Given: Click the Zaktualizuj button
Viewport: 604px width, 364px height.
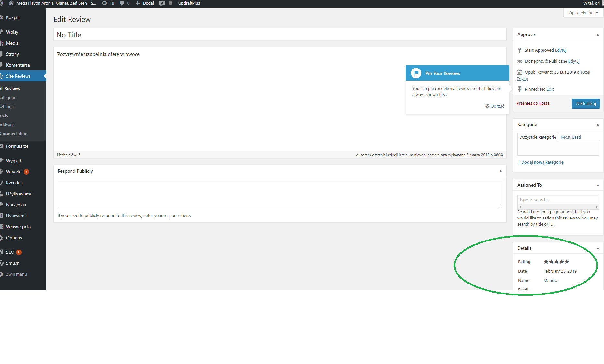Looking at the screenshot, I should pyautogui.click(x=586, y=103).
